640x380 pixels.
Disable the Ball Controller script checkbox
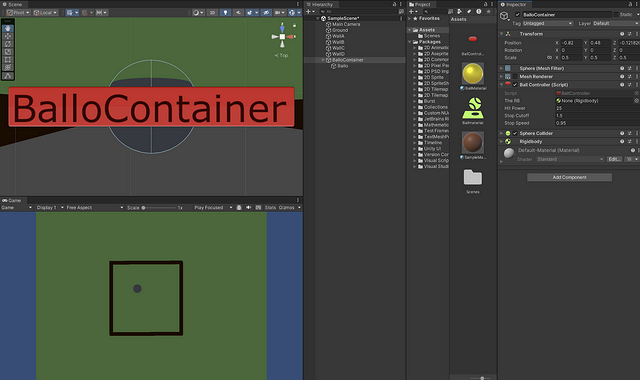coord(515,85)
